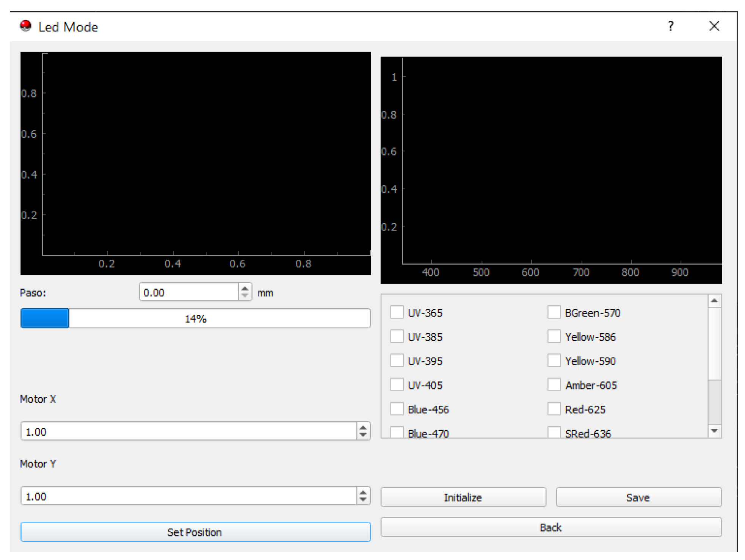The height and width of the screenshot is (560, 745).
Task: Click the help question mark icon
Action: (670, 26)
